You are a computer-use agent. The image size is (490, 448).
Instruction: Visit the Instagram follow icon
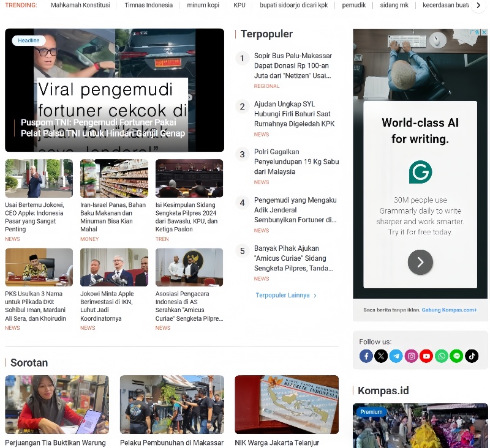pos(412,356)
